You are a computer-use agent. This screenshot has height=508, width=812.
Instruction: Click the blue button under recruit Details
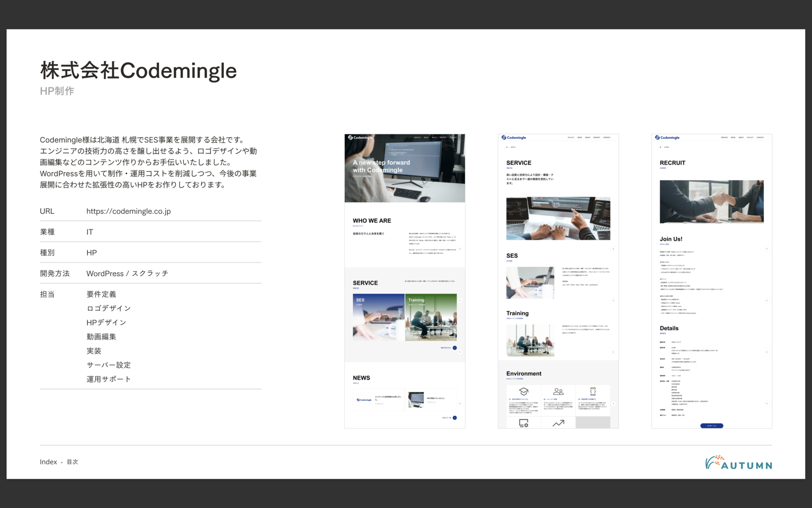pyautogui.click(x=711, y=426)
